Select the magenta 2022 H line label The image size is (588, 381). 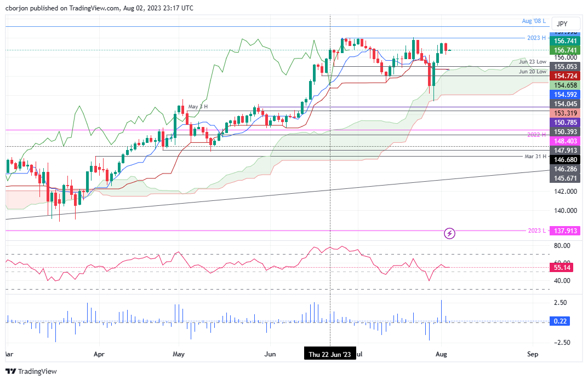click(x=535, y=135)
